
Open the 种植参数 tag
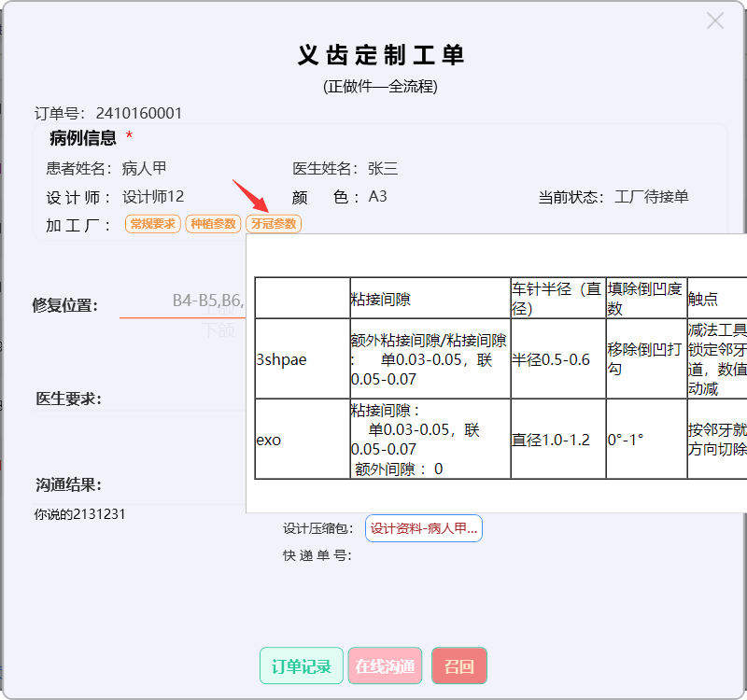(x=213, y=224)
